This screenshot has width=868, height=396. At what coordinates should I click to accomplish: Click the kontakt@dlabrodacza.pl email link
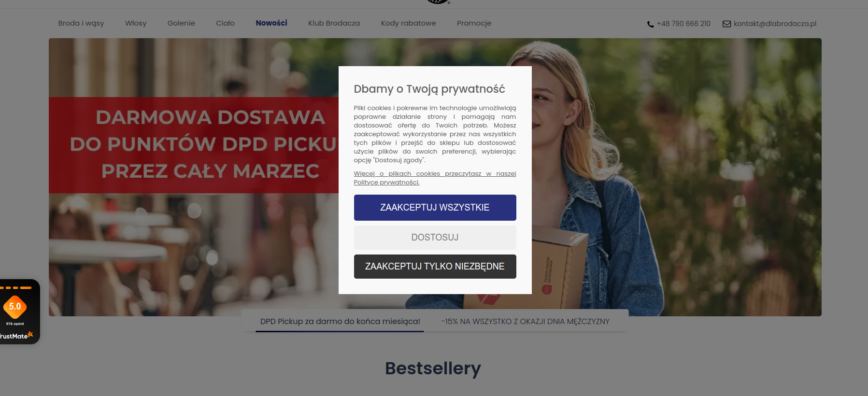click(x=775, y=24)
